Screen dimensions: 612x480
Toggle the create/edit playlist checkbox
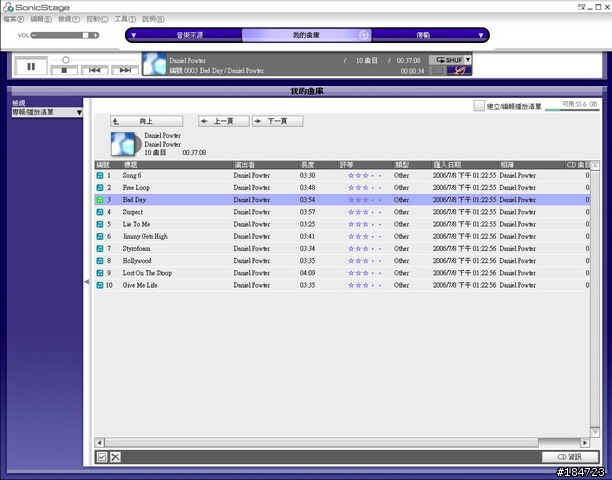[x=479, y=106]
